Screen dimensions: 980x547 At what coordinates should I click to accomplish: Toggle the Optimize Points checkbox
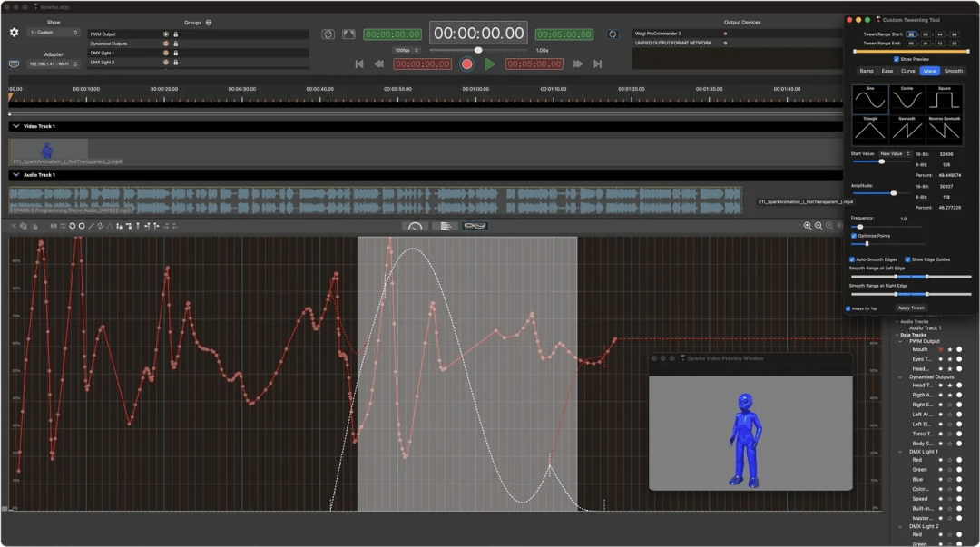tap(854, 236)
